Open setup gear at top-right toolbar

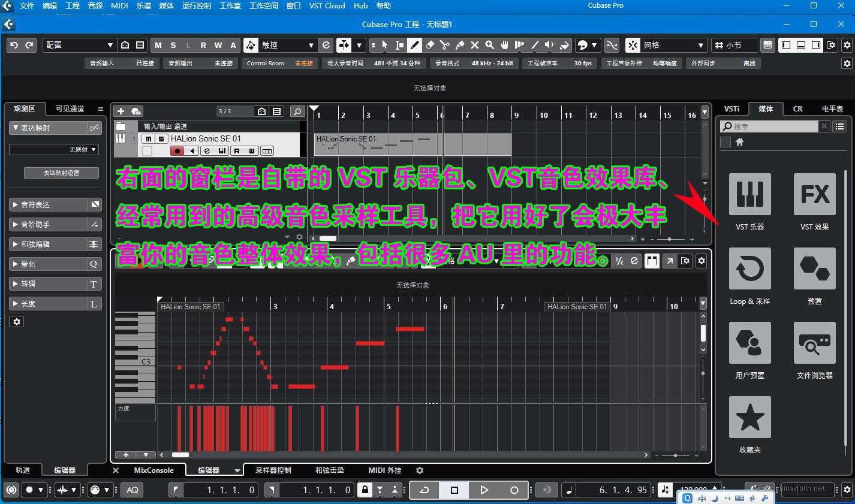pos(847,45)
